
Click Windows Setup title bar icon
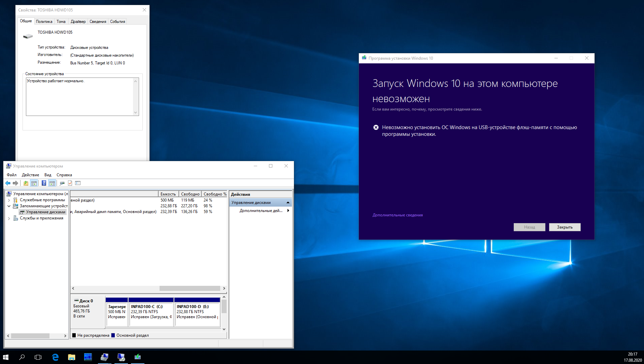pos(364,58)
